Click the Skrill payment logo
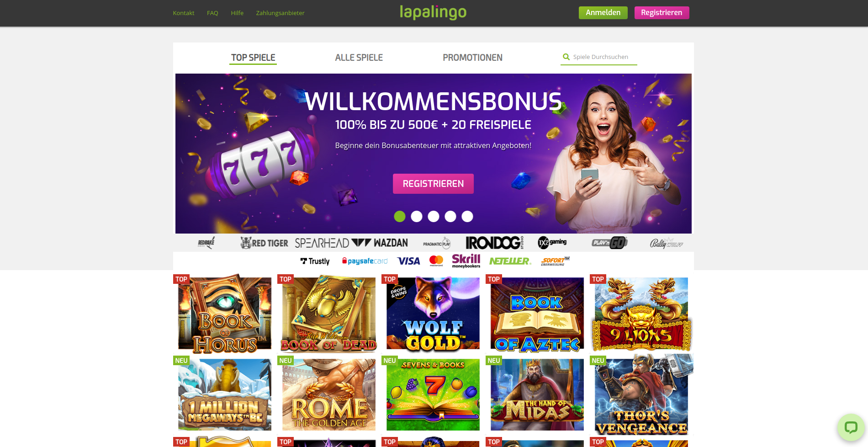 point(466,261)
